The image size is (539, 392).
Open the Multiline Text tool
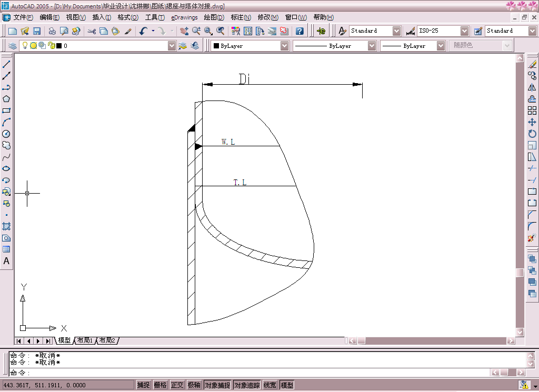(6, 261)
